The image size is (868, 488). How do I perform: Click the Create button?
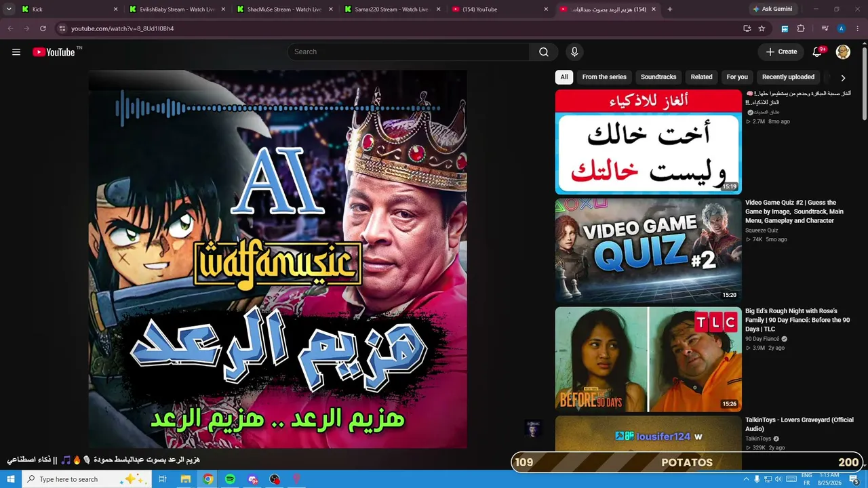781,52
